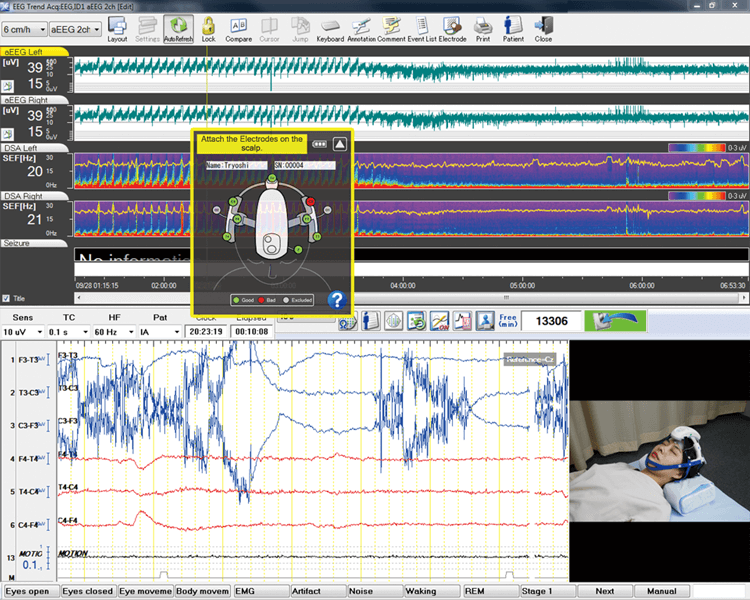Click the calendar refresh icon in EEG toolbar
The image size is (750, 600).
[x=416, y=321]
